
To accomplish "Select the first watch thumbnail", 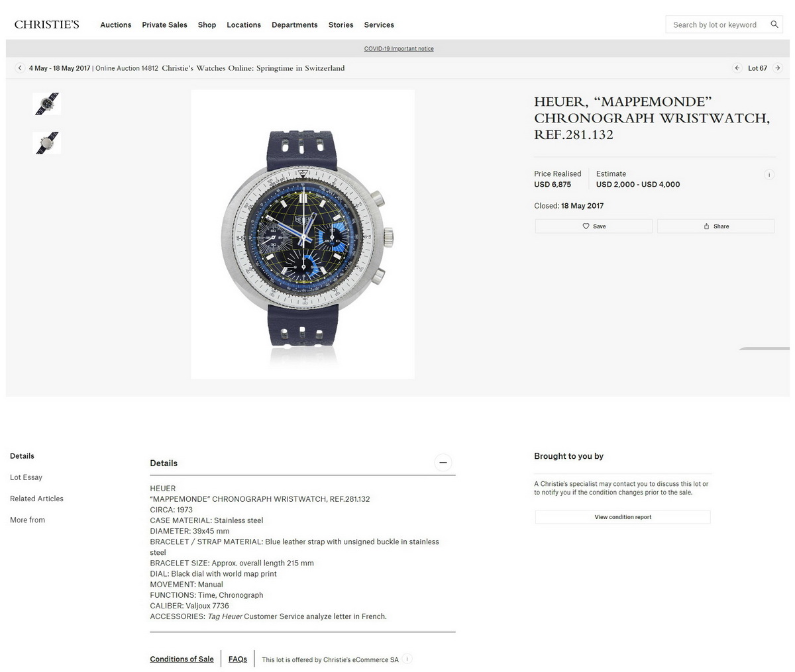I will (47, 104).
